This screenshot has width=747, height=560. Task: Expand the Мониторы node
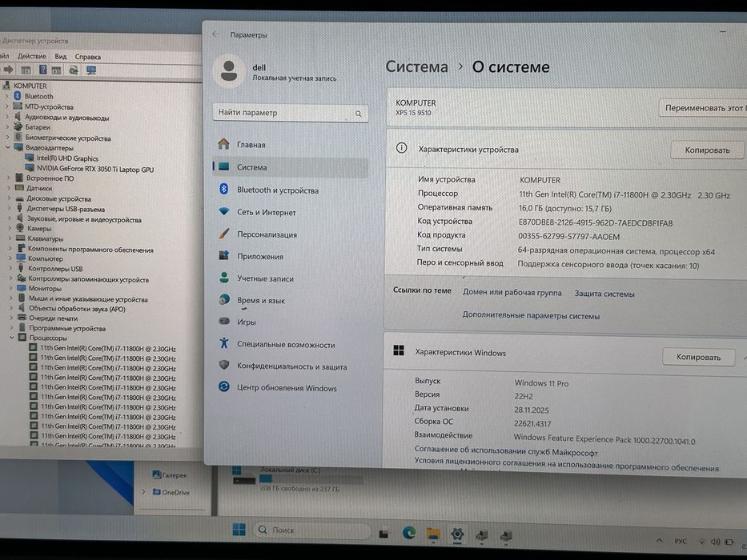tap(10, 288)
